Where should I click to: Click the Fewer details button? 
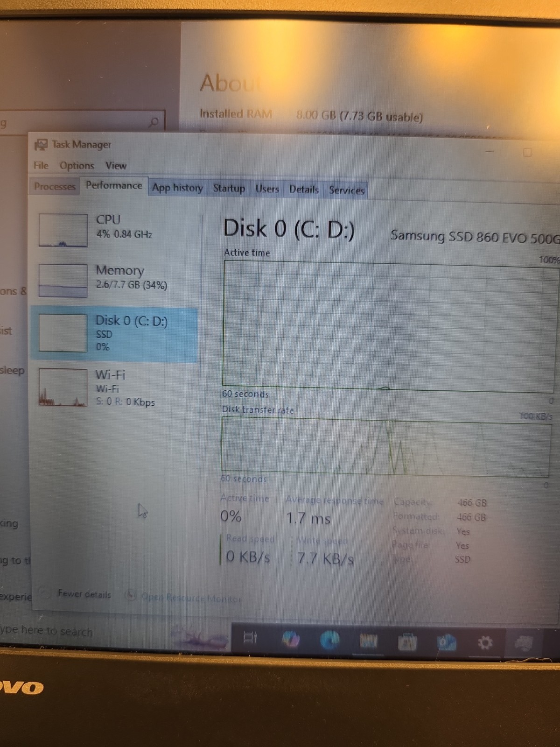point(84,594)
